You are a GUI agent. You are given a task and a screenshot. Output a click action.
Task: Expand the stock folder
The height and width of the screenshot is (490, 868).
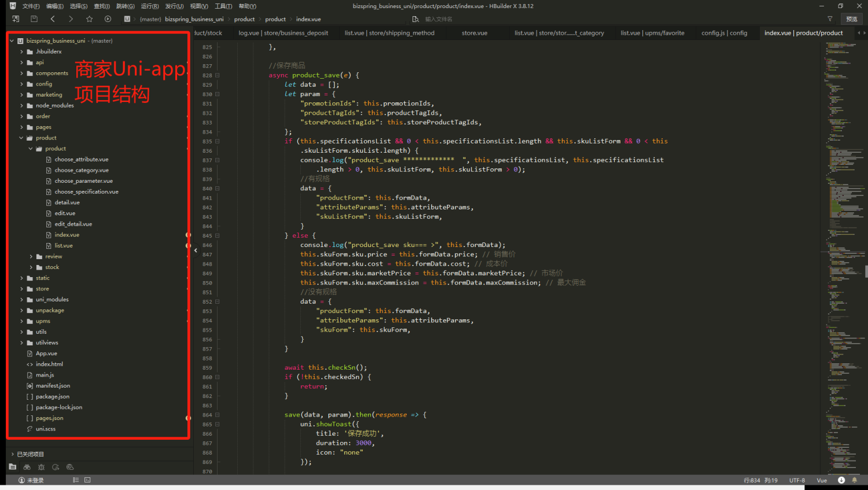[x=31, y=267]
